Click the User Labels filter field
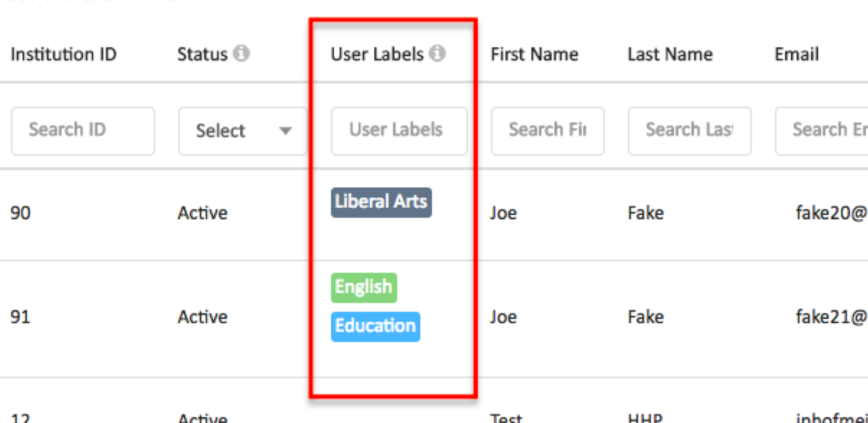Viewport: 868px width, 423px height. [x=399, y=131]
